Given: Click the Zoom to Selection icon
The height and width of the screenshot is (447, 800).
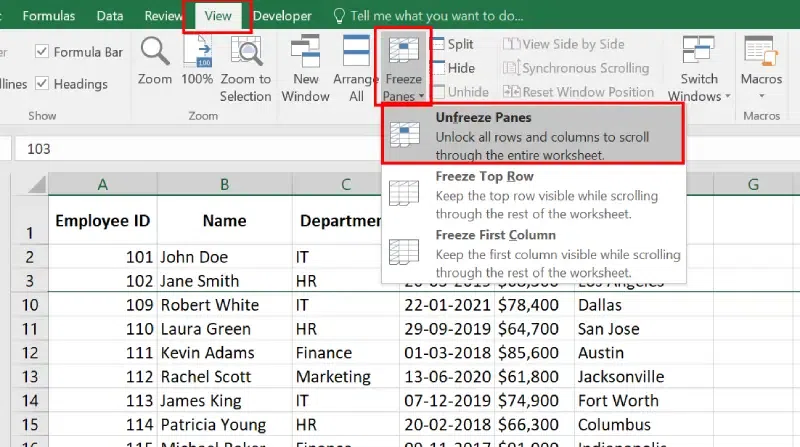Looking at the screenshot, I should tap(246, 52).
